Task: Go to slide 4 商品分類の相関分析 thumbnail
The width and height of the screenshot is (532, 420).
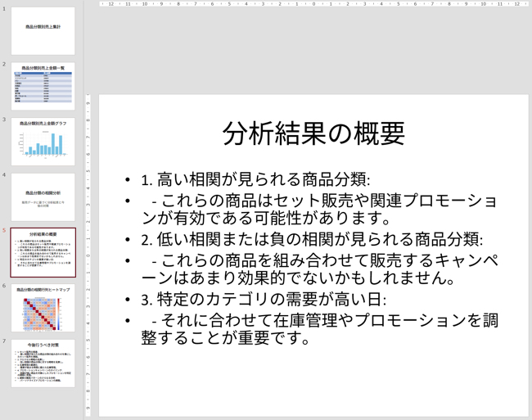Action: [43, 196]
